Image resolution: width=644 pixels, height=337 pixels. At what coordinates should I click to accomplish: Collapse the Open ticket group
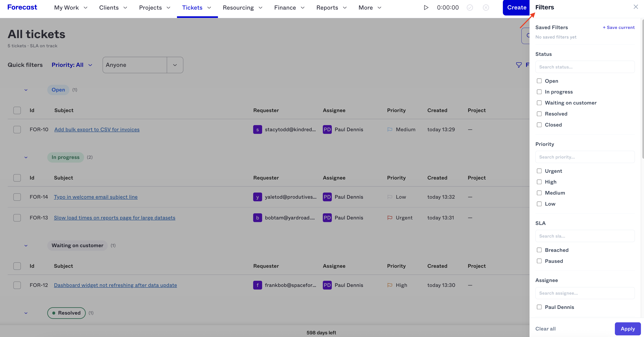[26, 90]
